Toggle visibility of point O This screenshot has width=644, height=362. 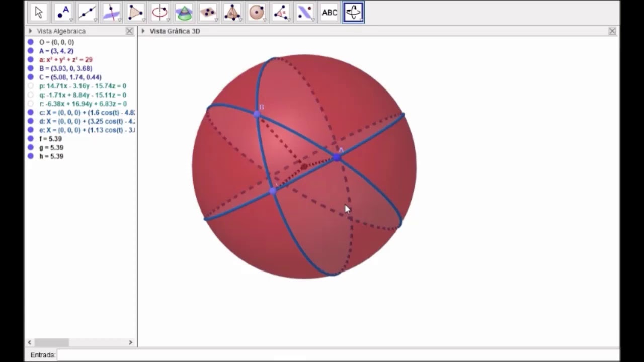[31, 42]
